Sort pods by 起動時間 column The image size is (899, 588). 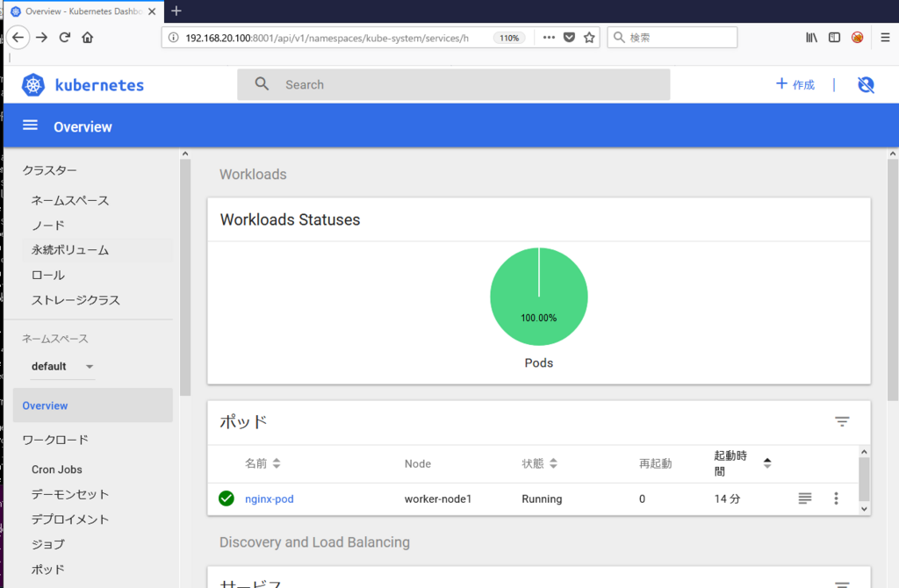[x=743, y=463]
